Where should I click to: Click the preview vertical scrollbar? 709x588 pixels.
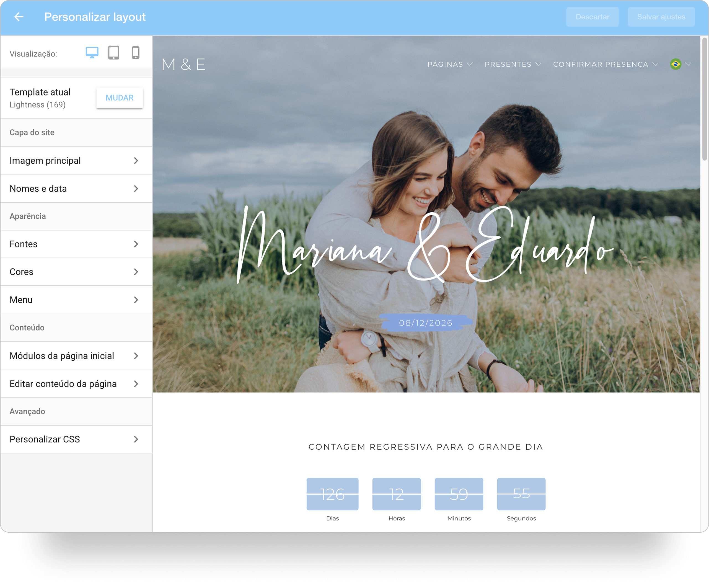[705, 99]
